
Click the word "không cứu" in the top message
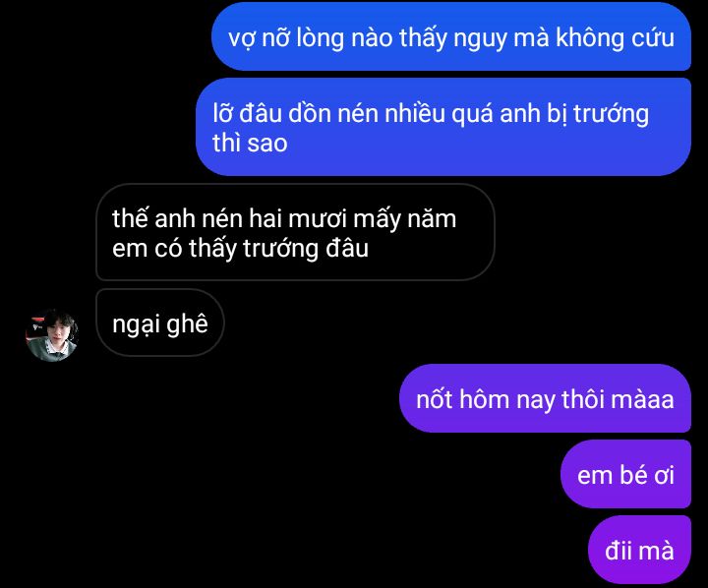click(615, 38)
